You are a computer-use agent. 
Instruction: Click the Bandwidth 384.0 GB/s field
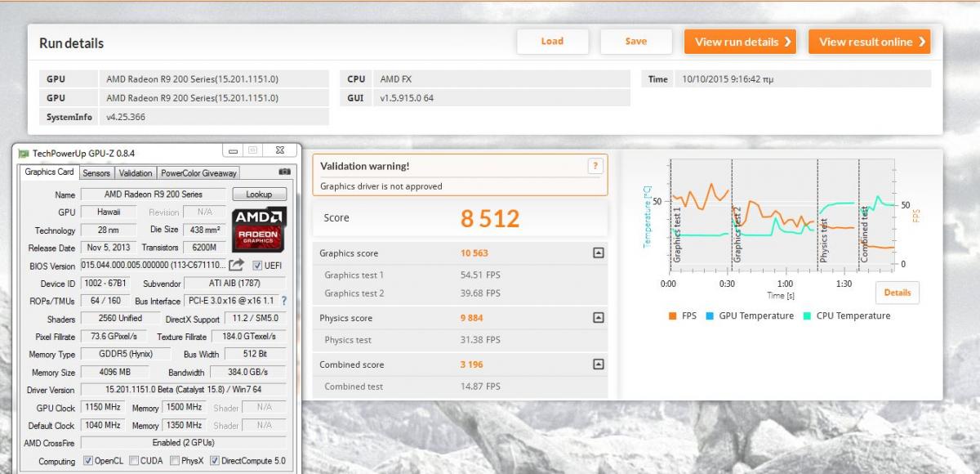tap(249, 373)
